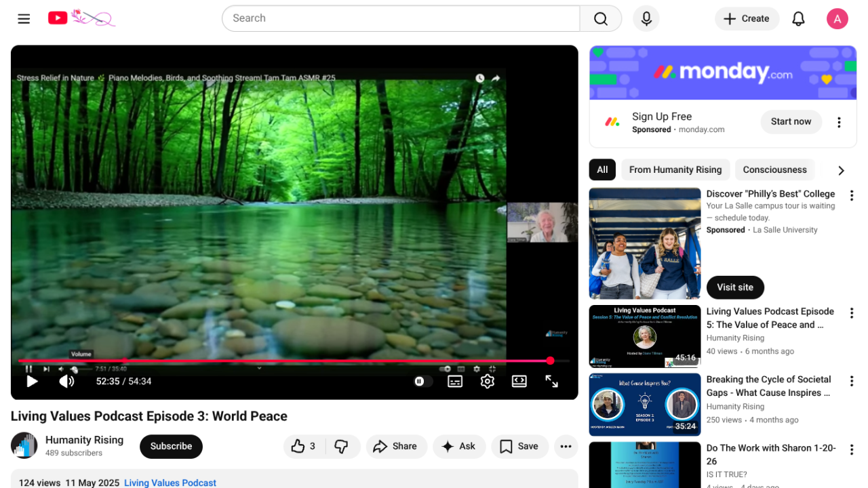Select the "Consciousness" filter chip
The image size is (868, 488).
pos(774,169)
